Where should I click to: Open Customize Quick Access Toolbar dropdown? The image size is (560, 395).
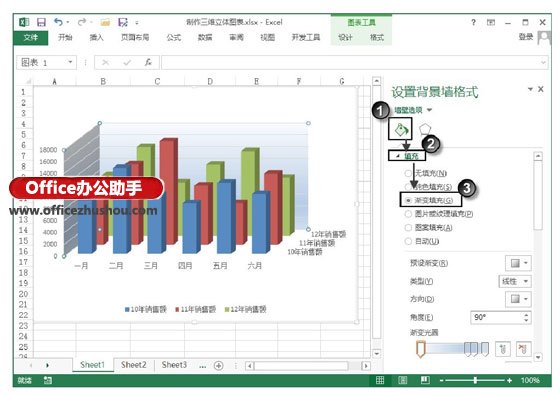point(137,23)
